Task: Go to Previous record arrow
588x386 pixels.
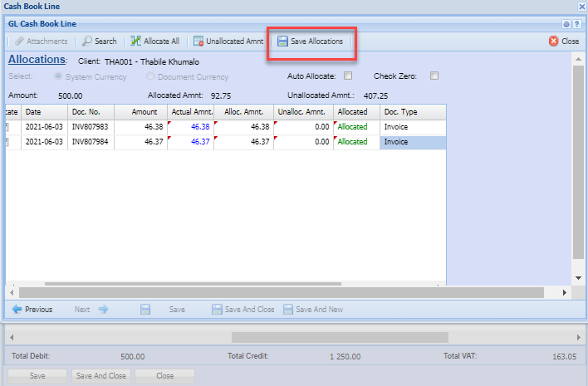Action: pos(17,309)
